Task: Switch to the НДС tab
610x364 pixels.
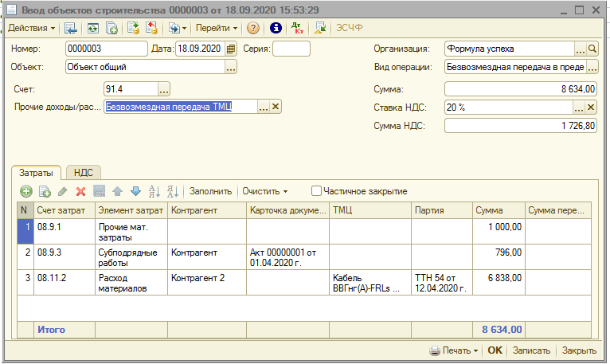Action: click(83, 172)
